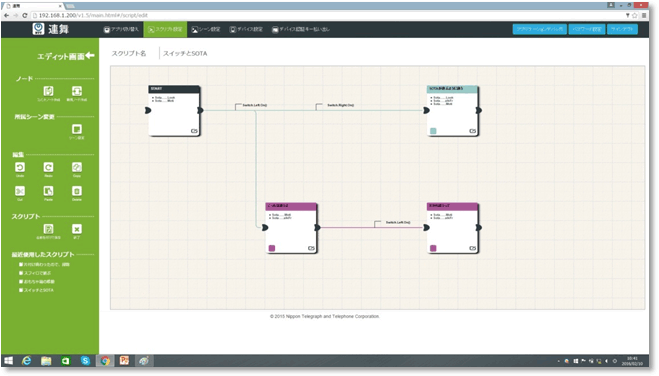Switch to the デバイス設定 tab
659x376 pixels.
[x=246, y=29]
